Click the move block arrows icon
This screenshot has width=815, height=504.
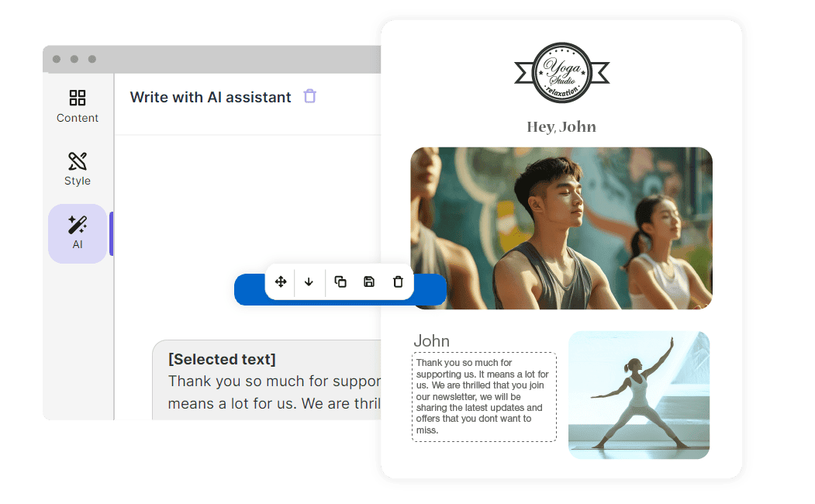tap(281, 281)
